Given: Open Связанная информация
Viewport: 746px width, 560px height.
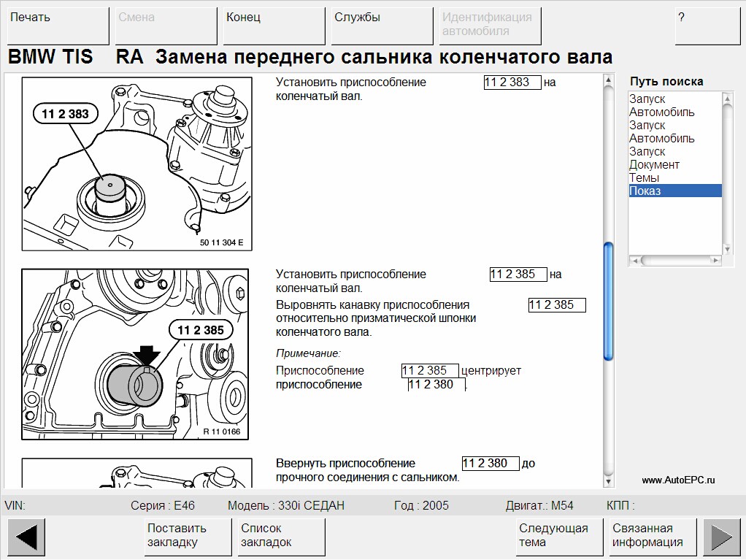Looking at the screenshot, I should [653, 537].
